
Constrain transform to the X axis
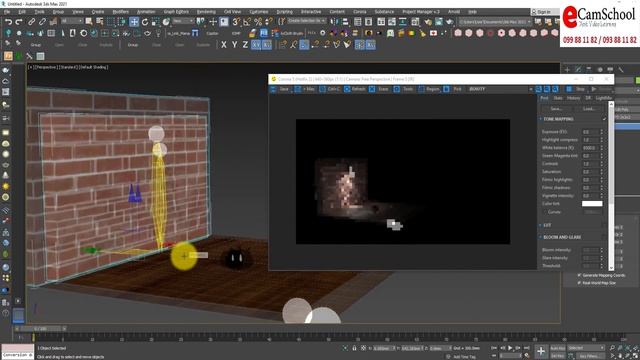click(224, 45)
